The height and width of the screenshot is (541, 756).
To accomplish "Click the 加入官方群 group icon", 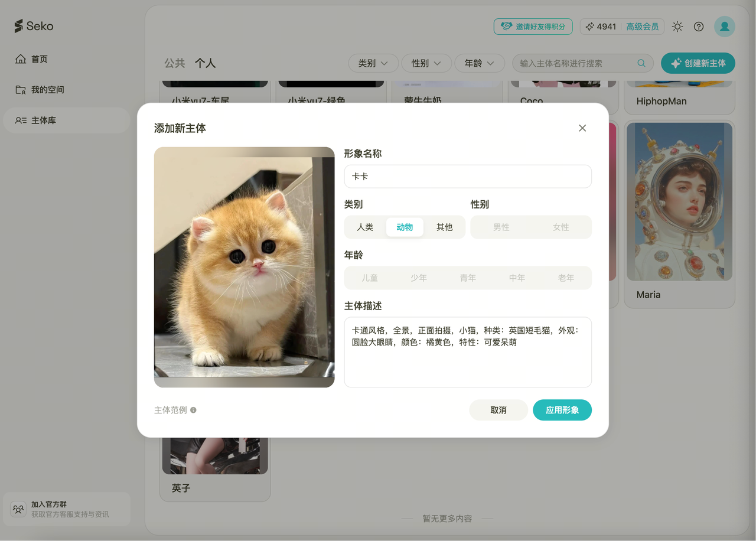I will click(x=18, y=509).
